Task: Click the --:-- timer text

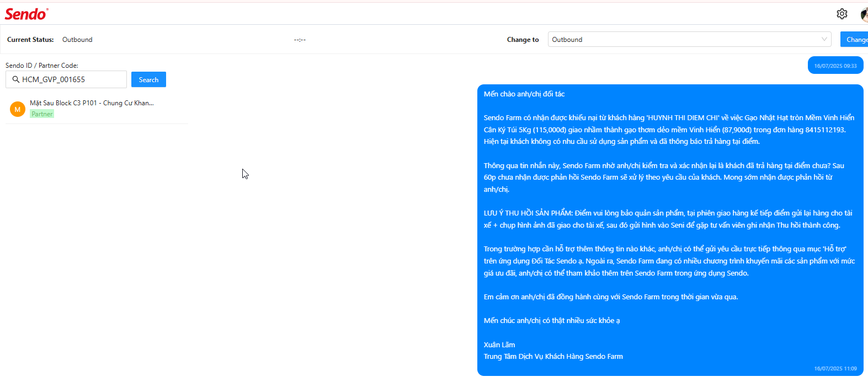Action: point(300,40)
